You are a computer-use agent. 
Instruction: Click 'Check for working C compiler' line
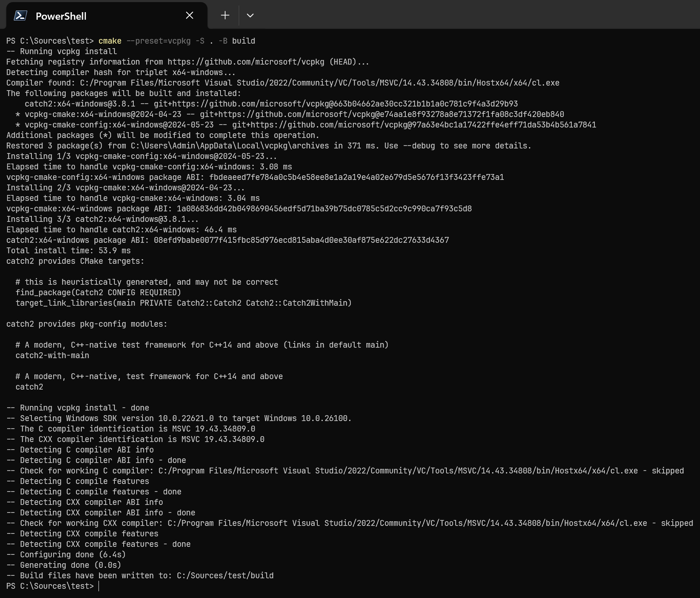click(345, 471)
